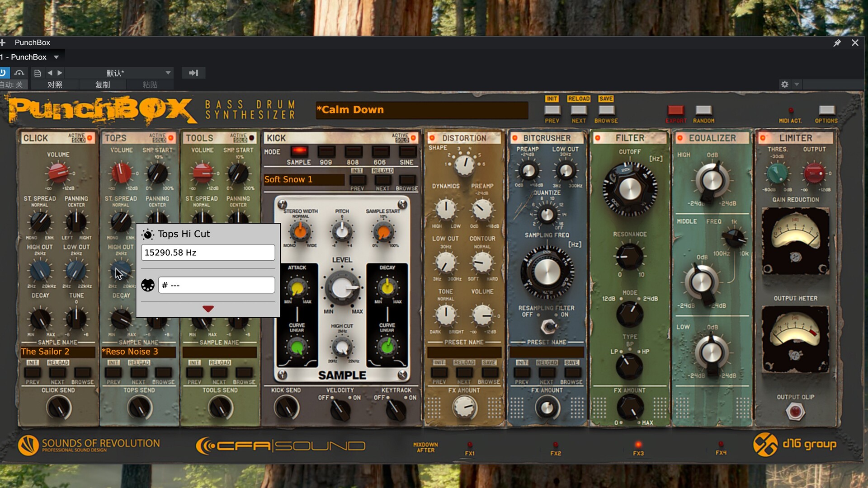This screenshot has height=488, width=868.
Task: Toggle the Kick module active LED
Action: (x=413, y=138)
